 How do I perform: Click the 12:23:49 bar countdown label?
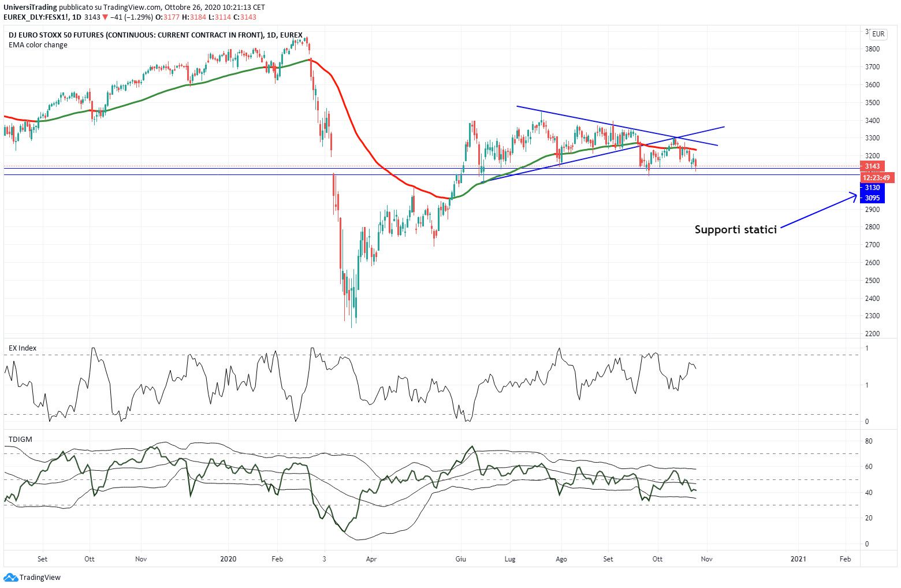point(877,178)
